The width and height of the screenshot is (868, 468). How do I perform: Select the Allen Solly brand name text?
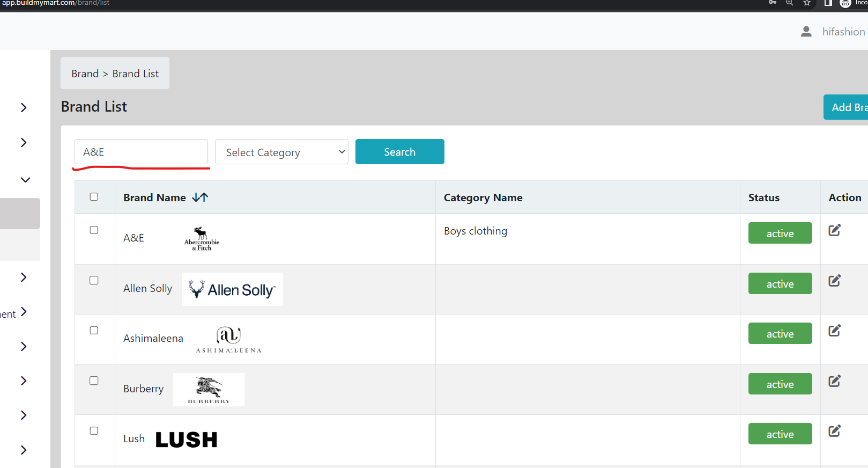point(148,288)
